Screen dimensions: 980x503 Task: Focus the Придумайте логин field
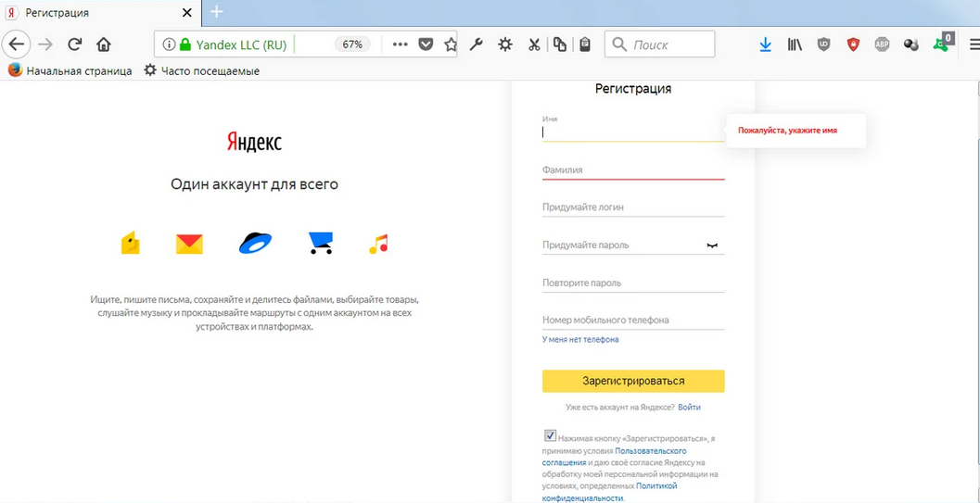point(633,207)
